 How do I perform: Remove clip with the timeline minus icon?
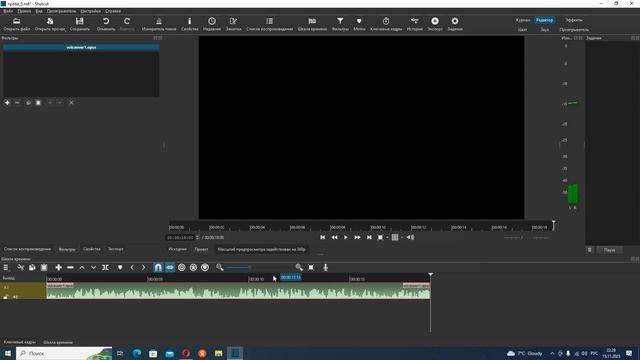click(70, 267)
